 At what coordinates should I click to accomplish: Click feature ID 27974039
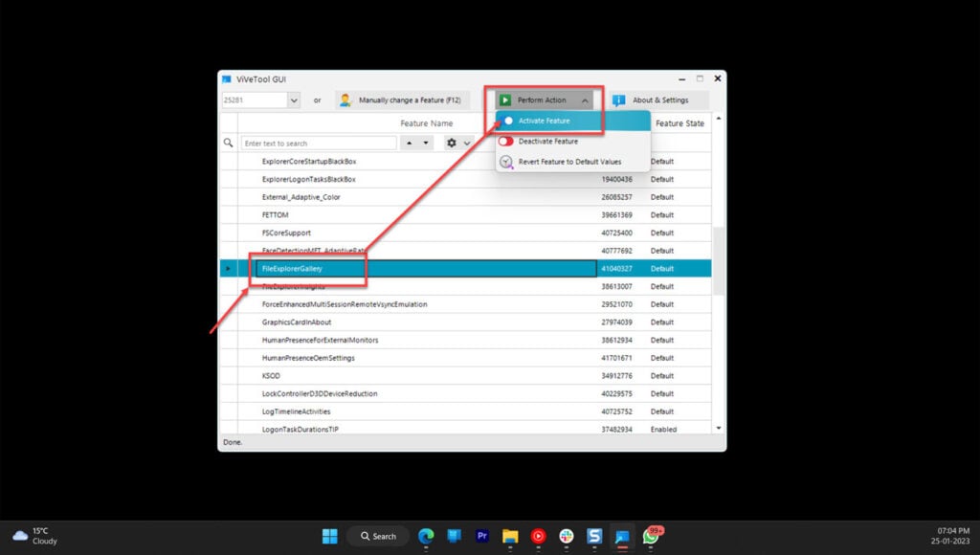click(x=617, y=322)
